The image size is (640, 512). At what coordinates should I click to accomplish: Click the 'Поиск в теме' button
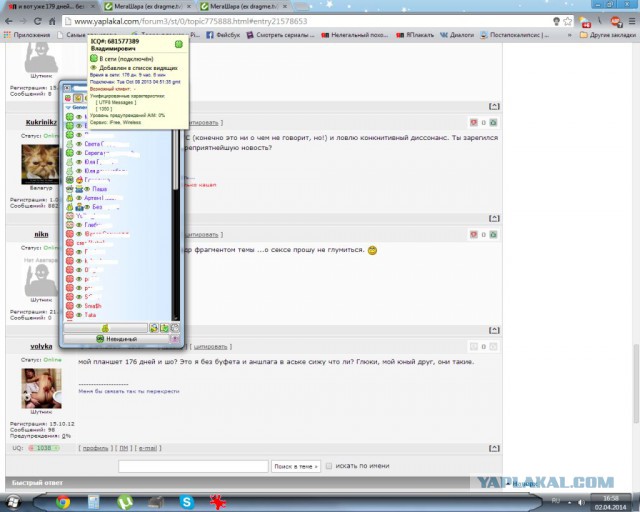pos(296,466)
